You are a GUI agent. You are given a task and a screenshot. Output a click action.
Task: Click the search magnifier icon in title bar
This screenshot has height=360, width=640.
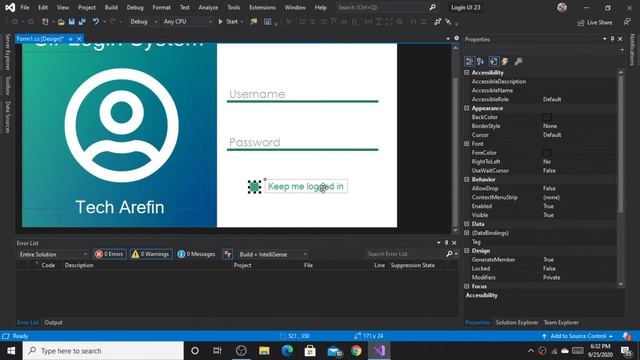pyautogui.click(x=432, y=7)
